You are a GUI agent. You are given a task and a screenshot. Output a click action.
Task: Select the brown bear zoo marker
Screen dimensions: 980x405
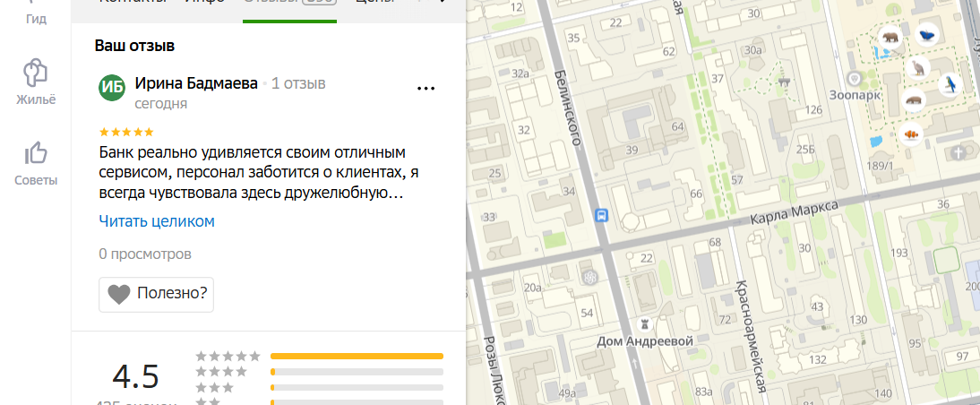click(x=890, y=38)
